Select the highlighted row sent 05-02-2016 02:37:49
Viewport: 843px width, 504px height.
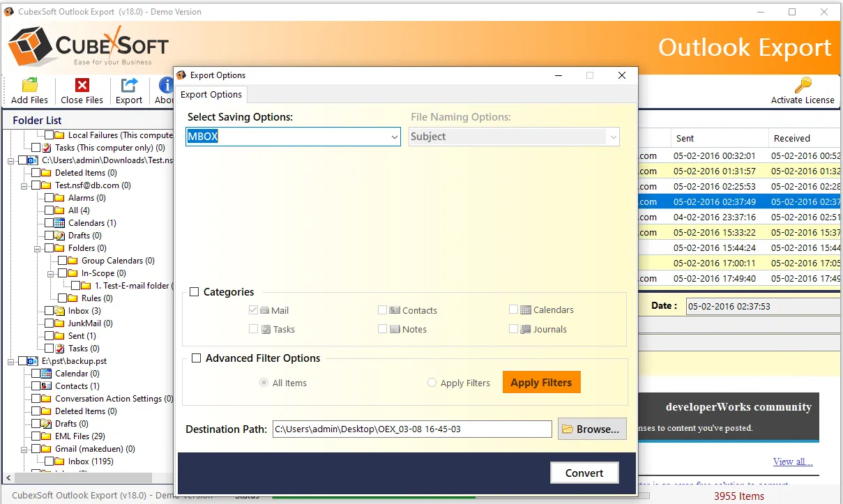tap(740, 201)
